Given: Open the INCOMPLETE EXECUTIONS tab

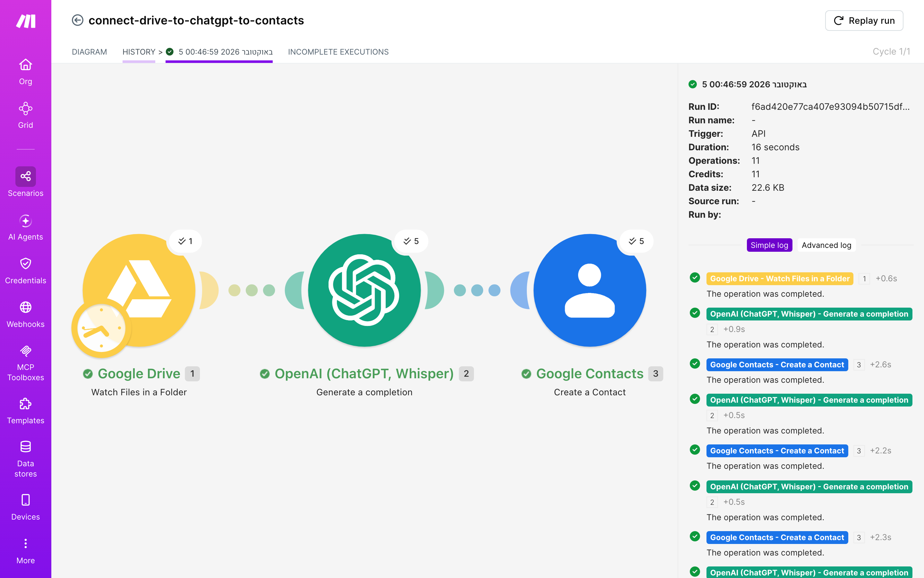Looking at the screenshot, I should point(338,52).
